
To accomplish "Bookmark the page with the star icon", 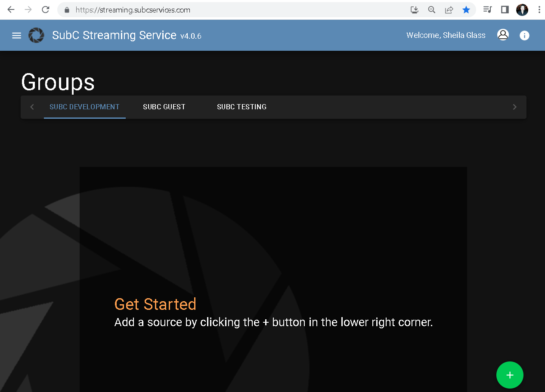I will [466, 9].
